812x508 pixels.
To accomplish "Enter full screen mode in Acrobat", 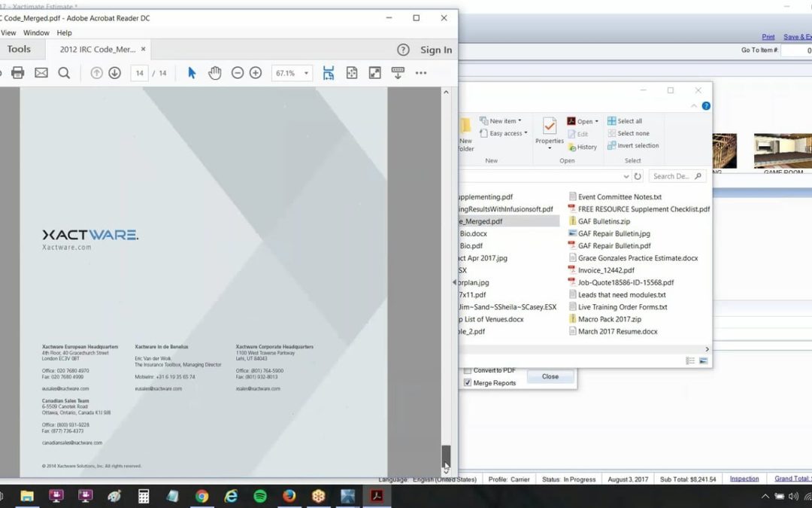I will coord(375,73).
